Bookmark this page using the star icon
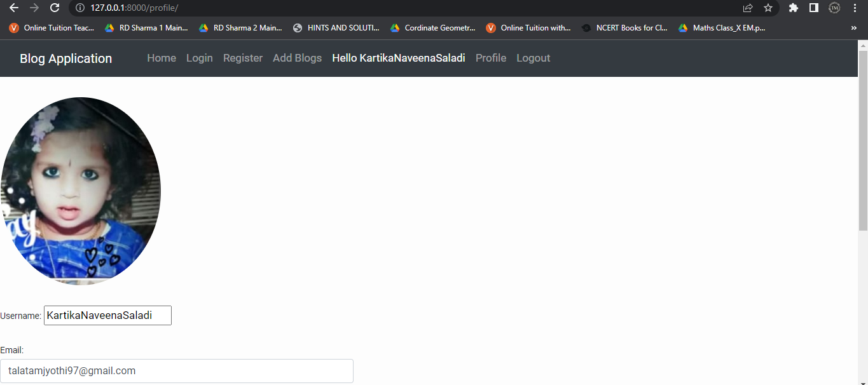Image resolution: width=868 pixels, height=385 pixels. coord(768,8)
